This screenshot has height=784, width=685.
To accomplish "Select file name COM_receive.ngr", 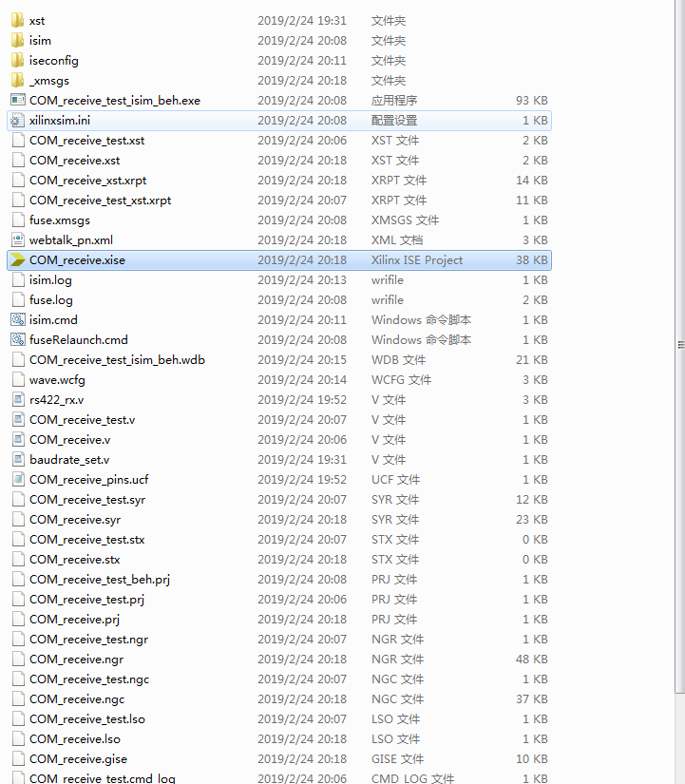I will 77,659.
